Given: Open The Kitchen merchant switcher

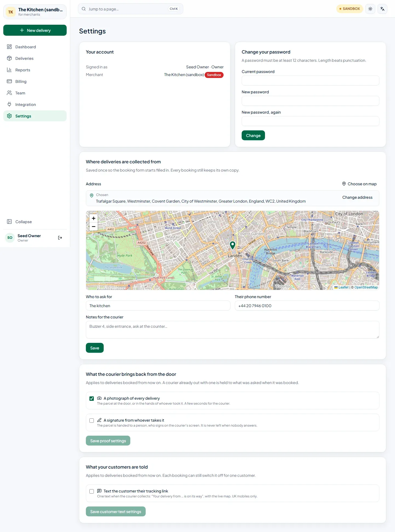Looking at the screenshot, I should tap(35, 12).
